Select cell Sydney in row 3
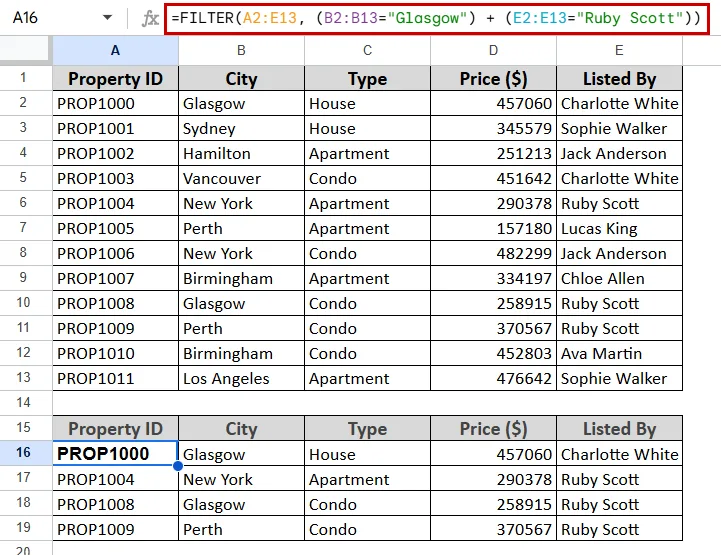This screenshot has height=555, width=721. tap(241, 128)
